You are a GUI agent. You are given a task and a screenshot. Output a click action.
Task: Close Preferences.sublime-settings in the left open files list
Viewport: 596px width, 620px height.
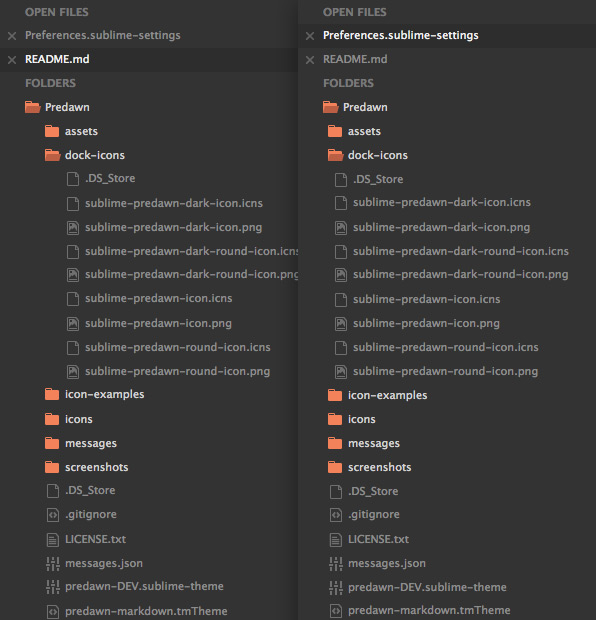tap(12, 36)
